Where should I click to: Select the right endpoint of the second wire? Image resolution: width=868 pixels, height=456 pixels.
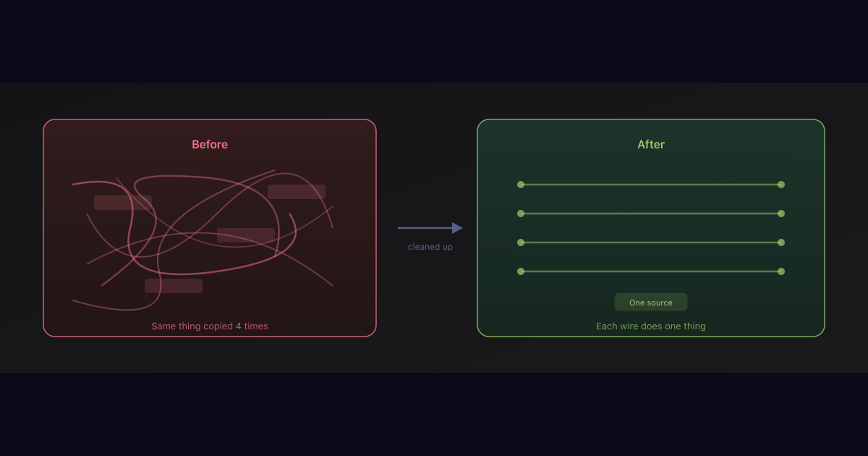(781, 214)
